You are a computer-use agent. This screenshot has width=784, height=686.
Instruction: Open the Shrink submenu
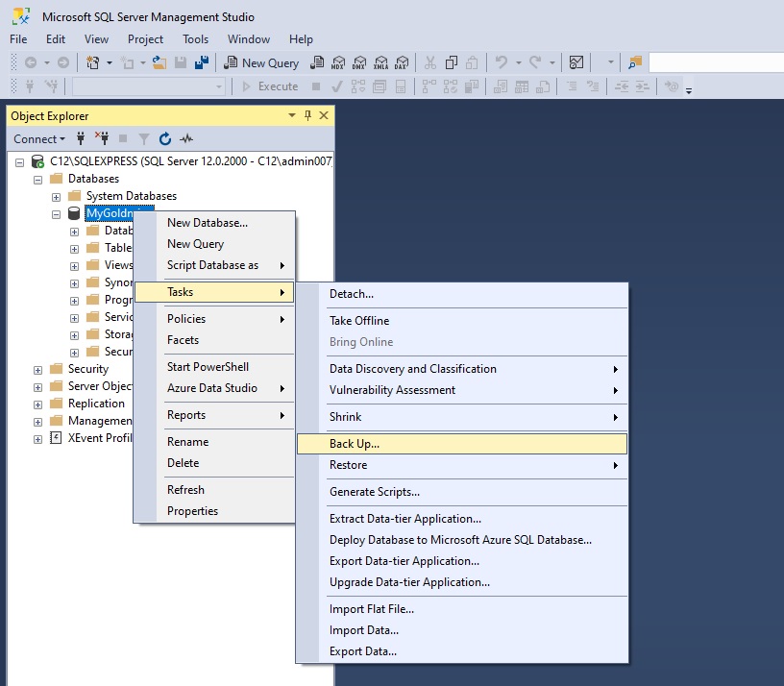coord(461,417)
